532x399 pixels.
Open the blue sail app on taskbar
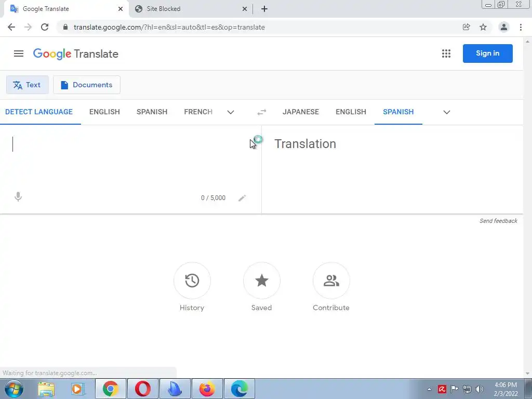(175, 389)
